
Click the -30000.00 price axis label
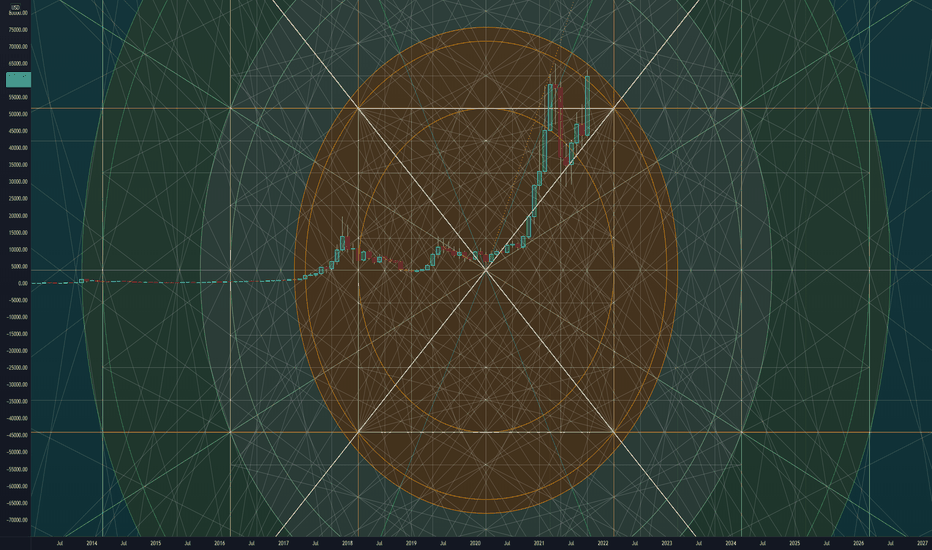pyautogui.click(x=17, y=385)
